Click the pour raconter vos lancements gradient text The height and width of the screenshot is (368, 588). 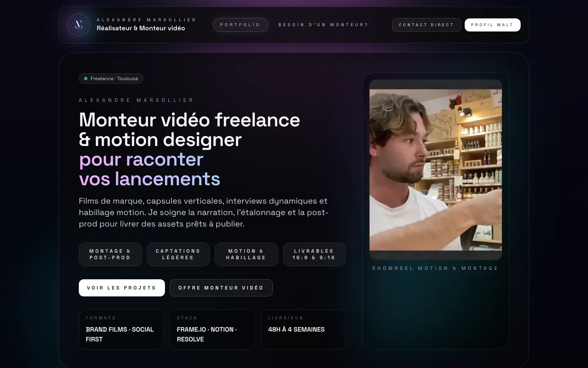[149, 169]
